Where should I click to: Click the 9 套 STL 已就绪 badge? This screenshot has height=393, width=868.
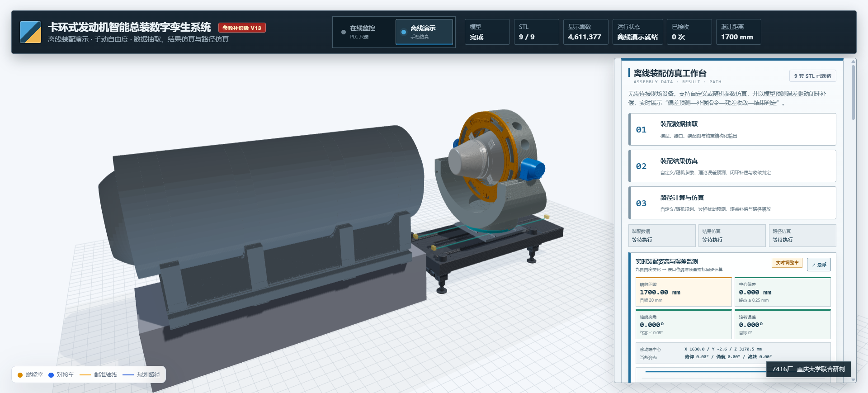pyautogui.click(x=812, y=76)
